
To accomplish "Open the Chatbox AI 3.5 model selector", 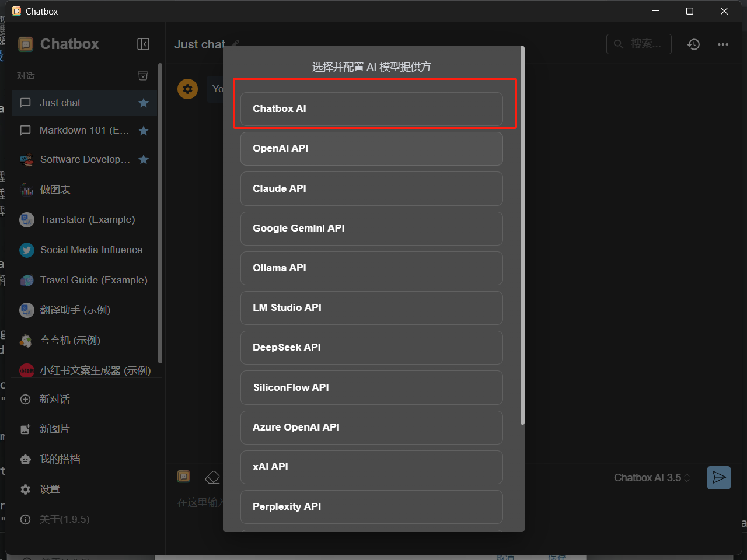I will click(x=652, y=478).
